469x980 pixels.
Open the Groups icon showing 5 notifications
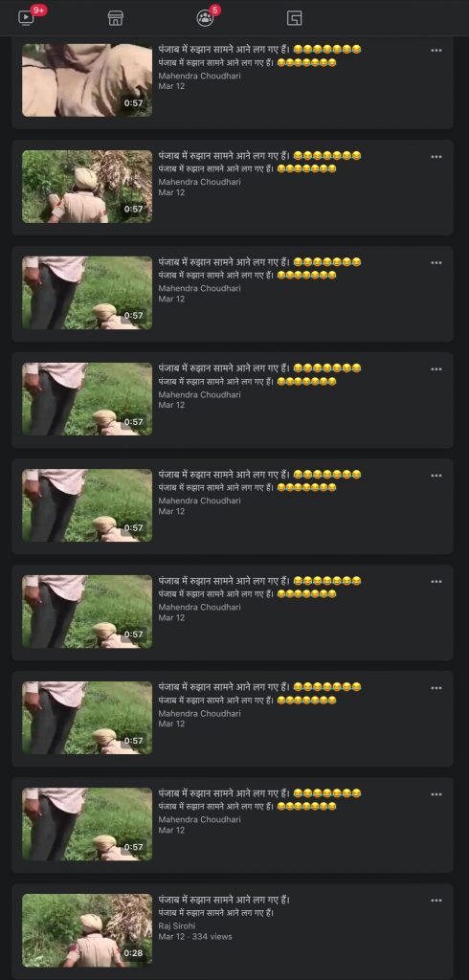205,18
